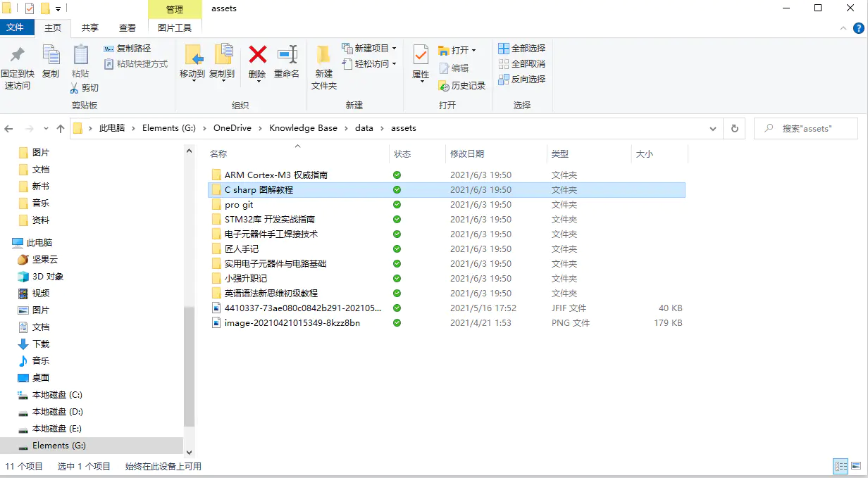Click the search assets input field
Screen dimensions: 868x478
(807, 129)
